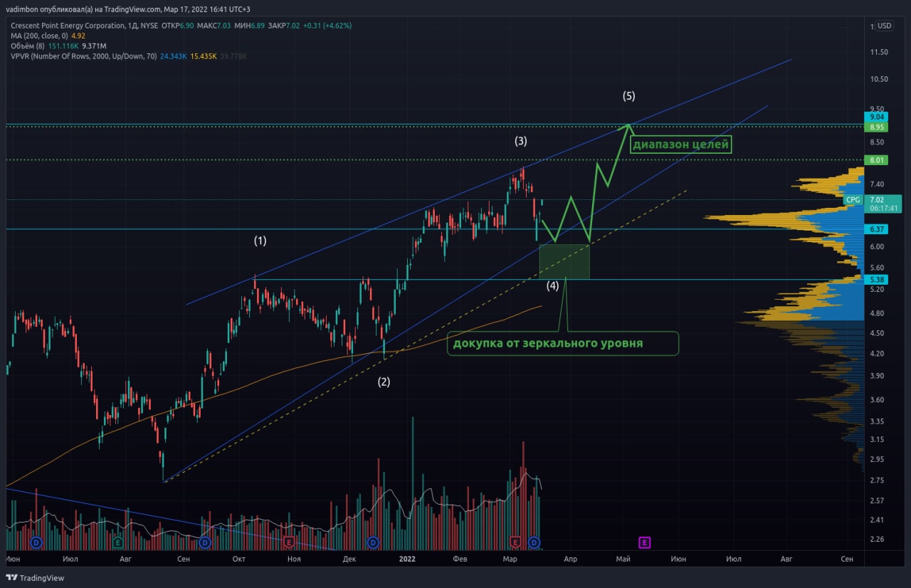
Task: Click the D dividend marker after Сен
Action: pyautogui.click(x=205, y=543)
